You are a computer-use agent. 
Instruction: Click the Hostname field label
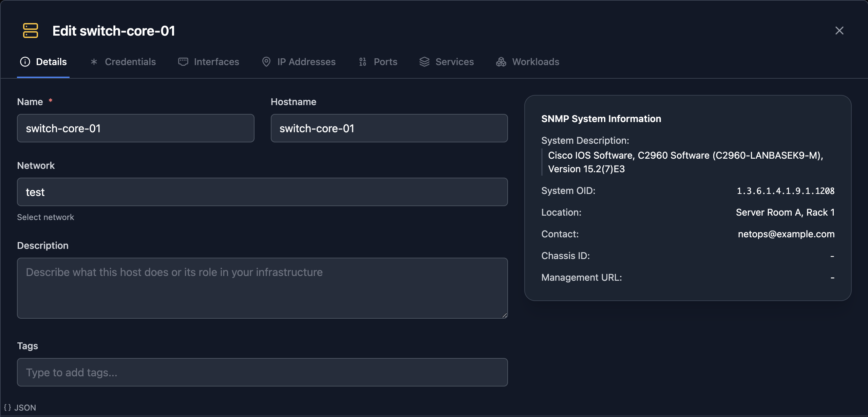click(x=294, y=102)
